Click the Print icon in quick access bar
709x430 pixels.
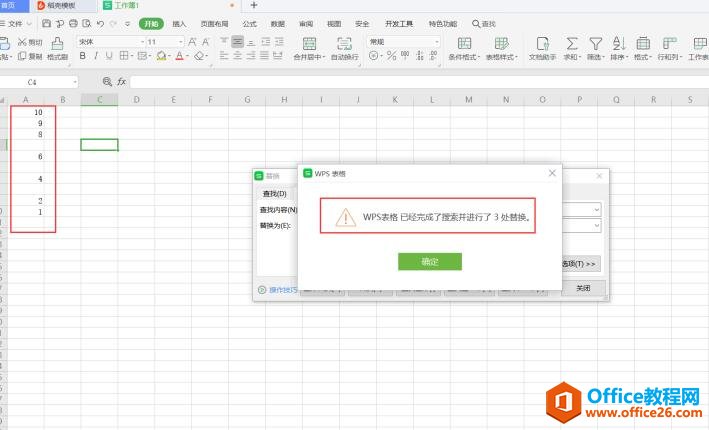pos(73,24)
